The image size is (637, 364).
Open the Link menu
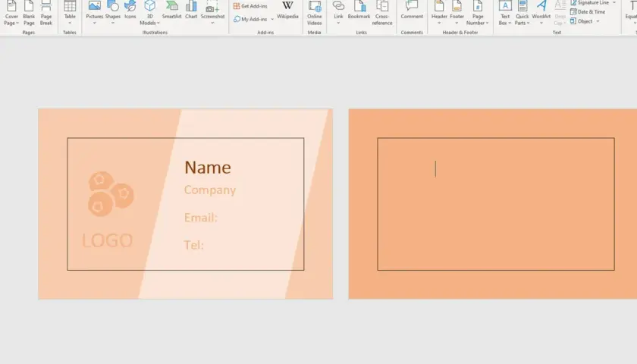338,13
